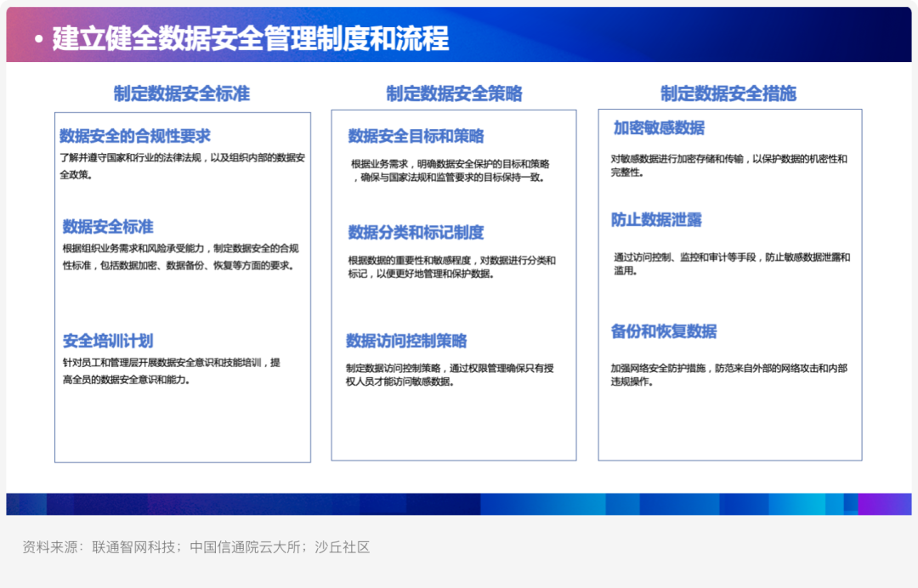
Task: Click the heading 数据安全的合规性要求
Action: pyautogui.click(x=134, y=136)
